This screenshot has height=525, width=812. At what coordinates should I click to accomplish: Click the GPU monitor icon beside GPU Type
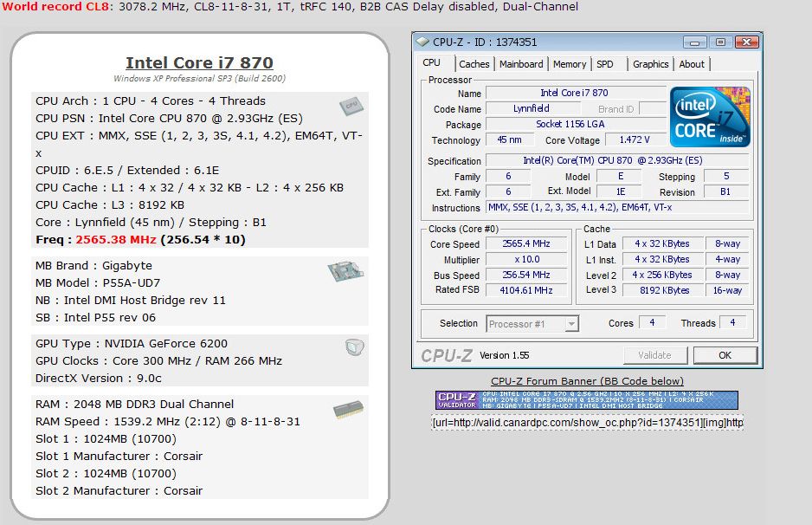[x=355, y=347]
